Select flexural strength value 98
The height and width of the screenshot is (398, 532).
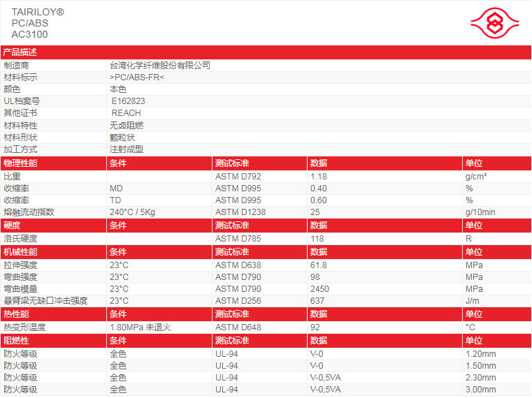[x=315, y=277]
